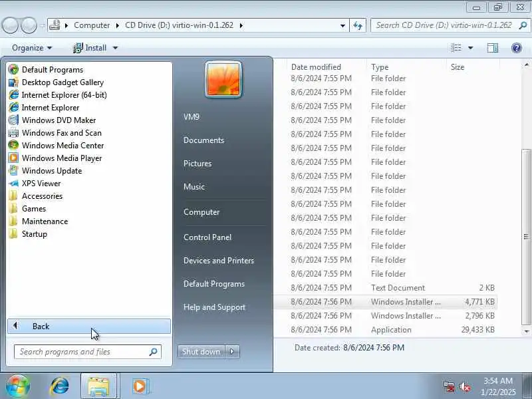Open VM9 user folder
Screen dimensions: 532x399
192,117
